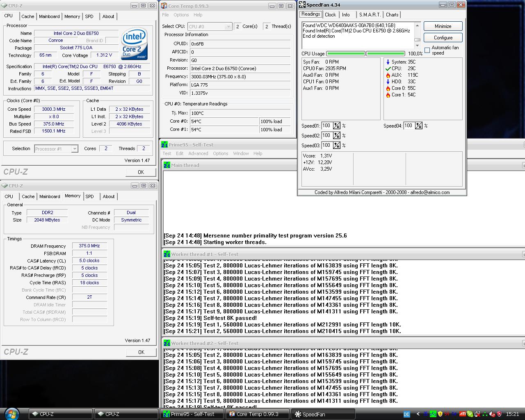This screenshot has height=420, width=525.
Task: Click the SpeedFan title bar fan icon
Action: click(x=302, y=5)
